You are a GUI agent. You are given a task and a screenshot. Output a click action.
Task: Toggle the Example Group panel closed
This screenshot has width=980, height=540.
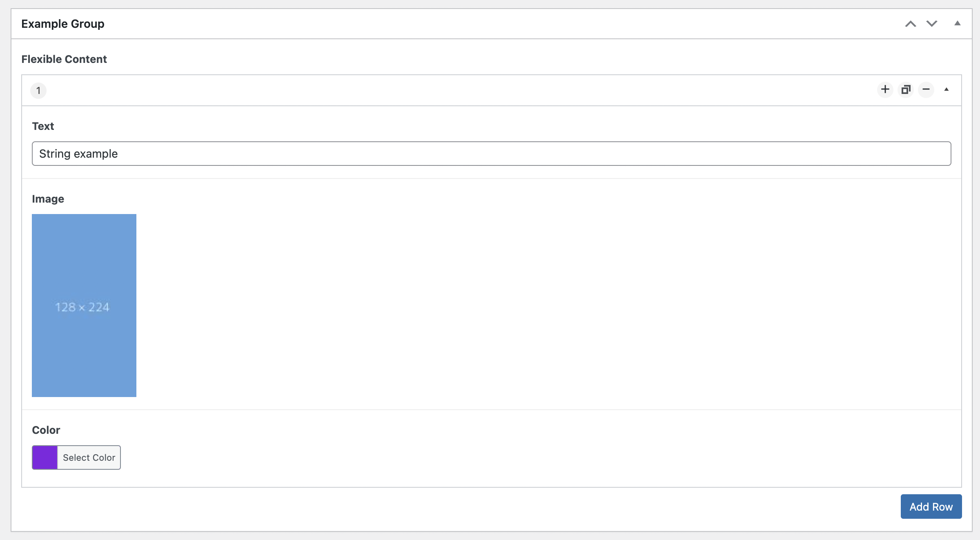957,24
